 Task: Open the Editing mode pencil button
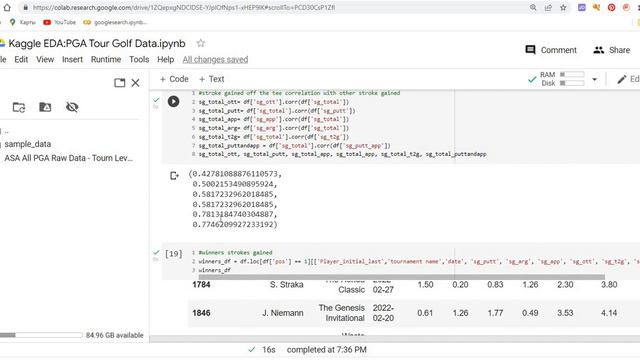(x=628, y=79)
